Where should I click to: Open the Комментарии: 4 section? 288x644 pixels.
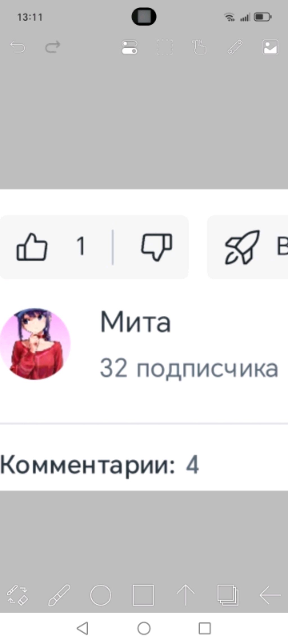100,465
